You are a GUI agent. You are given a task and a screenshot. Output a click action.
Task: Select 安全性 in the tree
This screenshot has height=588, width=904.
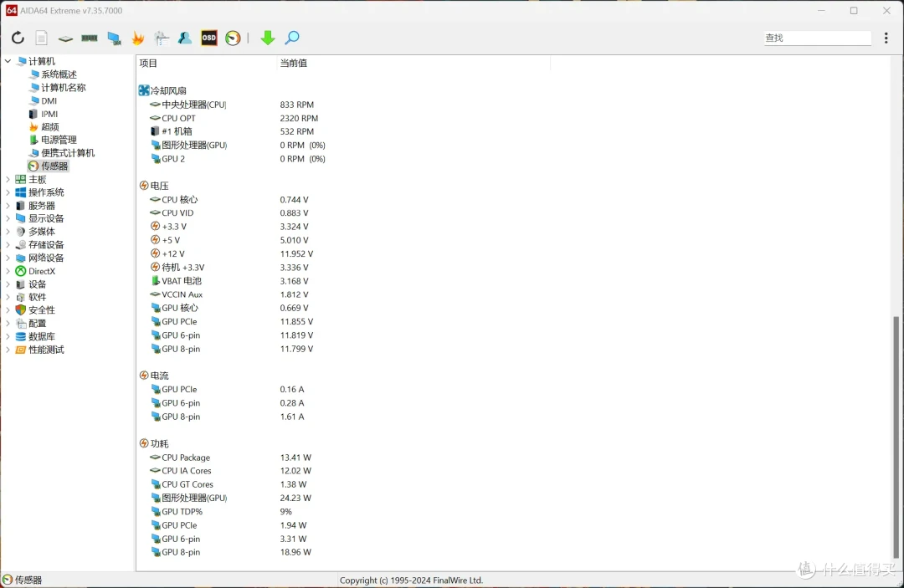coord(42,310)
